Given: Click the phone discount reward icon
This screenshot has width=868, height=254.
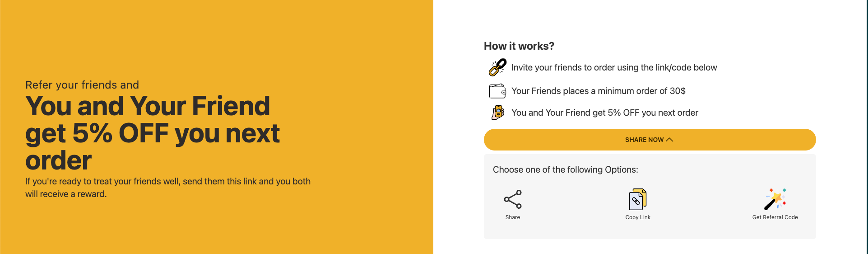Looking at the screenshot, I should pos(497,113).
